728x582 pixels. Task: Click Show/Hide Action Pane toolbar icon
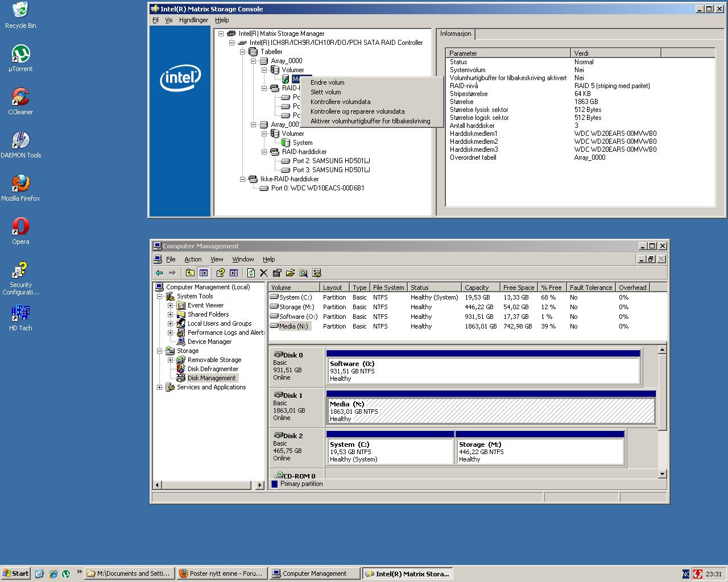click(x=233, y=273)
